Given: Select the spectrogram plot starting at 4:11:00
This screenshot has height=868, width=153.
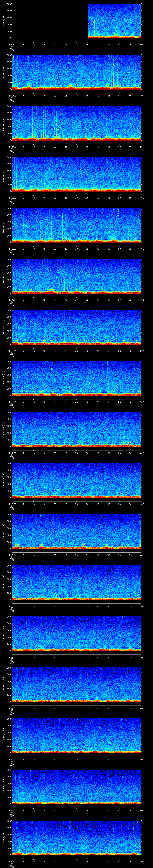Looking at the screenshot, I should click(76, 123).
